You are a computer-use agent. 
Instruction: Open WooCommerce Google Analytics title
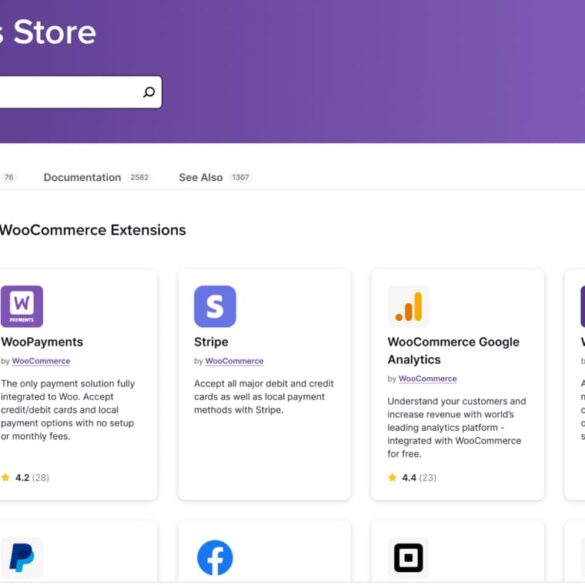(x=453, y=351)
